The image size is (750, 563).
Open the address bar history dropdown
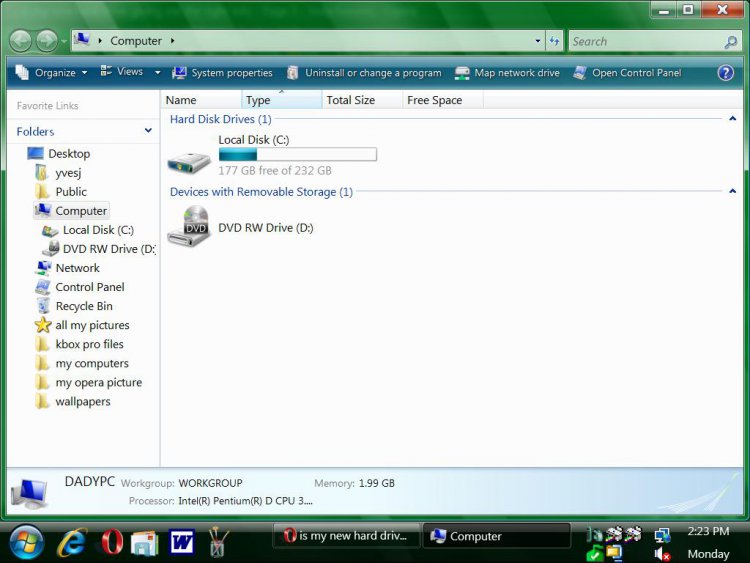click(538, 41)
